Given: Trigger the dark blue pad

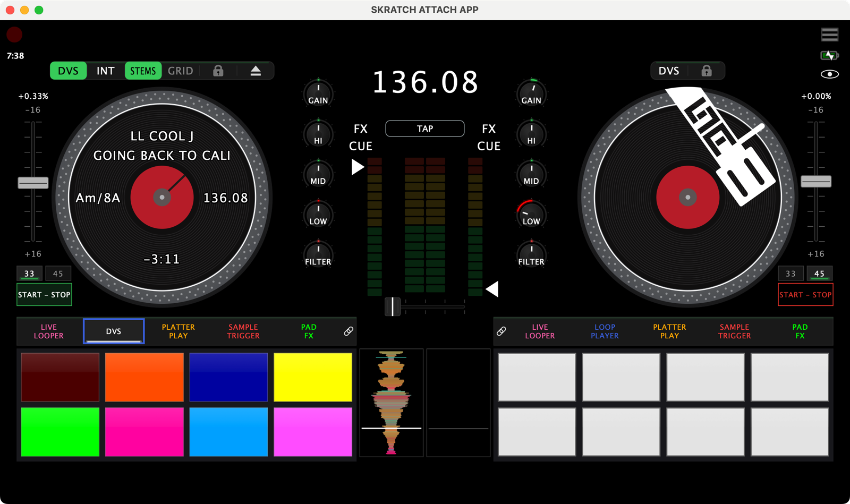Looking at the screenshot, I should coord(228,377).
